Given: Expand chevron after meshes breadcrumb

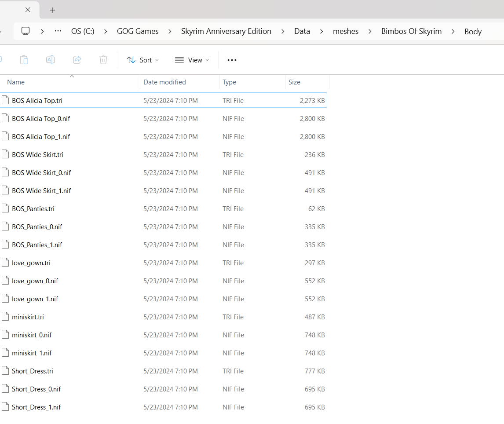Looking at the screenshot, I should 370,31.
